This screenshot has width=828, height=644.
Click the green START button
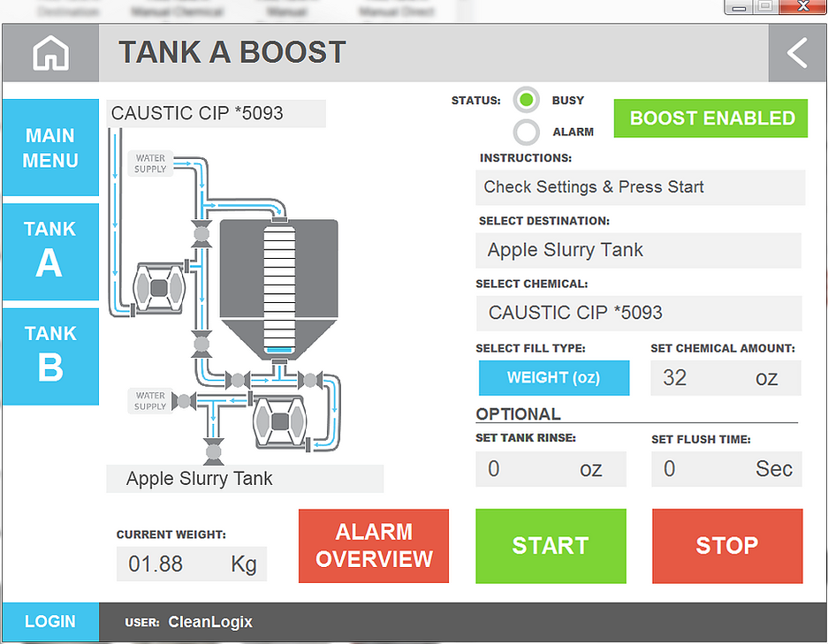(551, 546)
